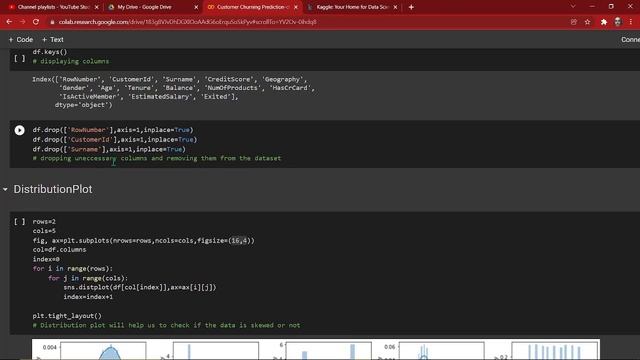Click the address bar URL
640x360 pixels.
187,22
